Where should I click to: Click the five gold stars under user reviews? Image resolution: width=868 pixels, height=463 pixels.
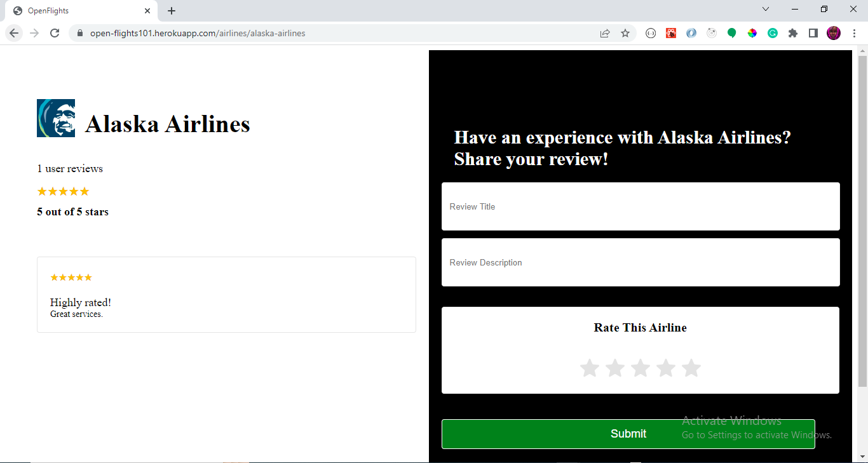coord(63,191)
